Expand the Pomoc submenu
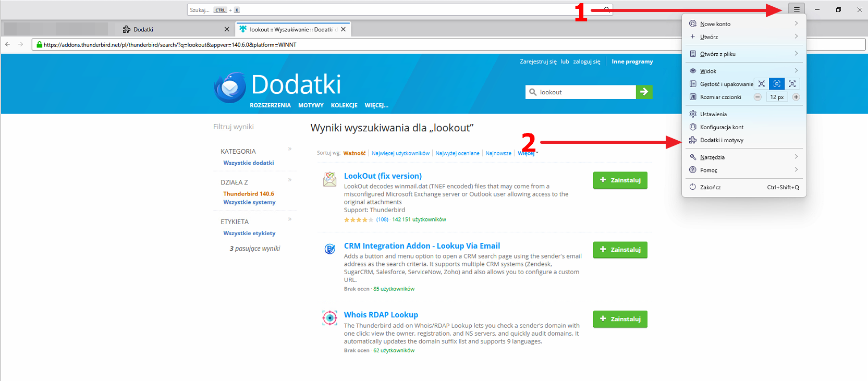This screenshot has height=381, width=868. 744,170
